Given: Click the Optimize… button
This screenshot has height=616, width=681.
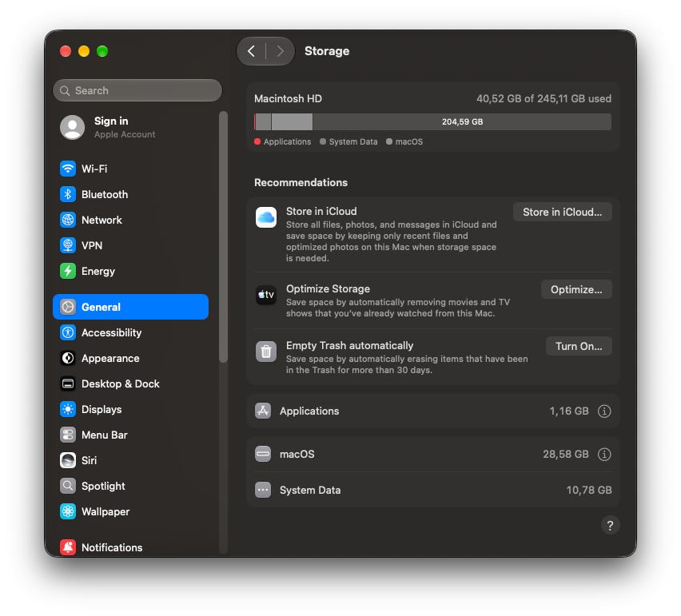Looking at the screenshot, I should point(576,289).
